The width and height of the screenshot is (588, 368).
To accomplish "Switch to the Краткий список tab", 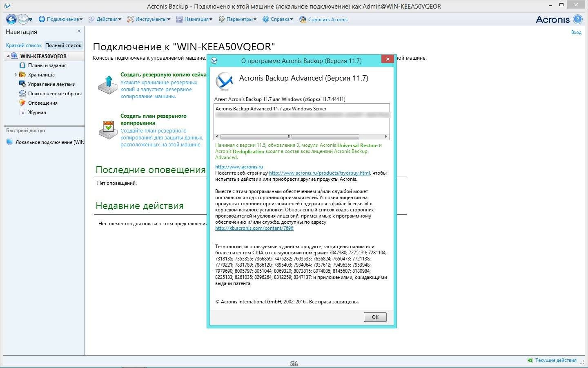I will (24, 45).
